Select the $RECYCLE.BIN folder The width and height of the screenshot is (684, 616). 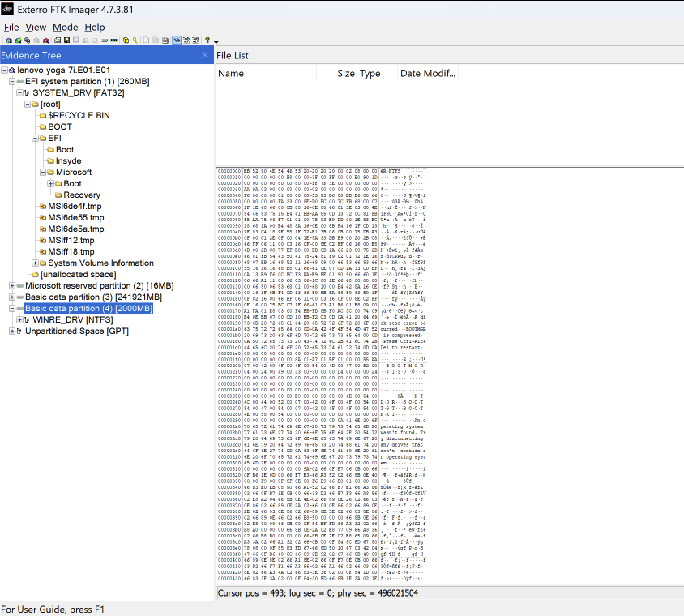coord(79,115)
